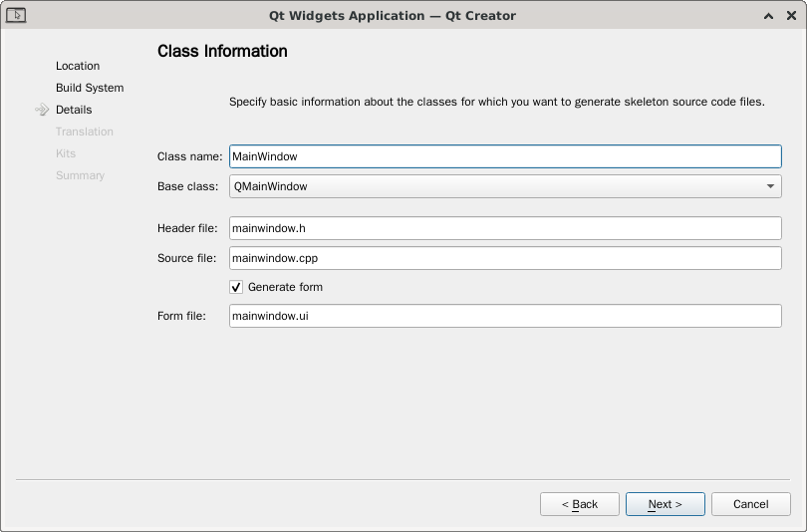Image resolution: width=807 pixels, height=532 pixels.
Task: Click the window menu icon in title bar
Action: coord(16,15)
